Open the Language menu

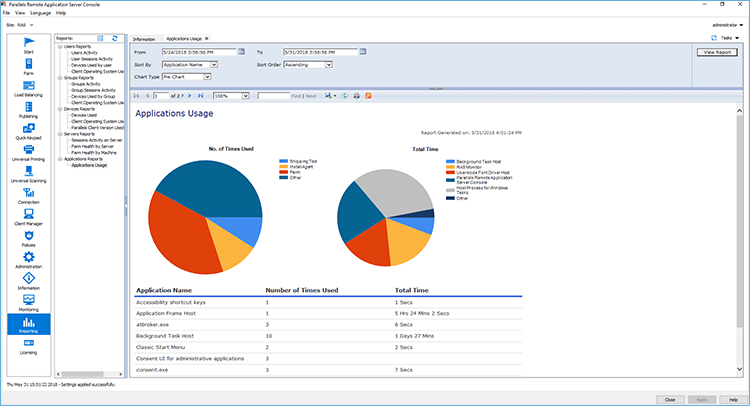(40, 13)
